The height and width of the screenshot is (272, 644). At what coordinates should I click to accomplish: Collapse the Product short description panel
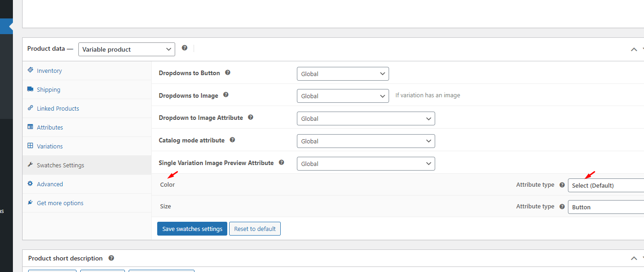(634, 259)
